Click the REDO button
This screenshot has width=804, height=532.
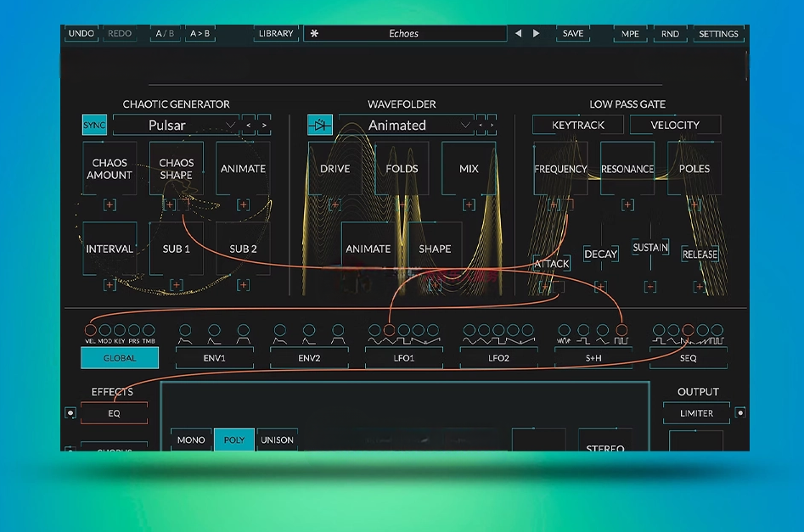pyautogui.click(x=120, y=33)
